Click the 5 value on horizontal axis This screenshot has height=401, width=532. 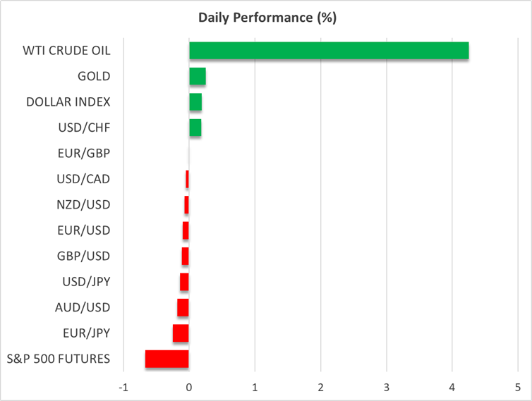pos(518,387)
